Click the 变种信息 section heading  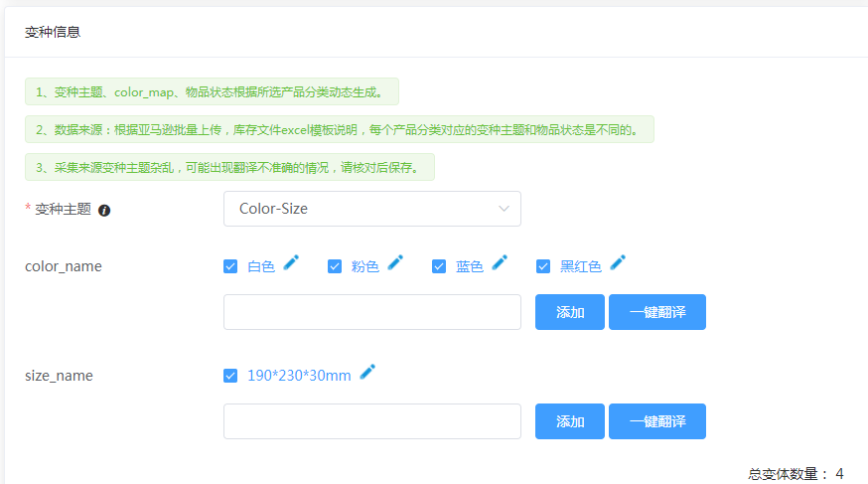point(53,32)
